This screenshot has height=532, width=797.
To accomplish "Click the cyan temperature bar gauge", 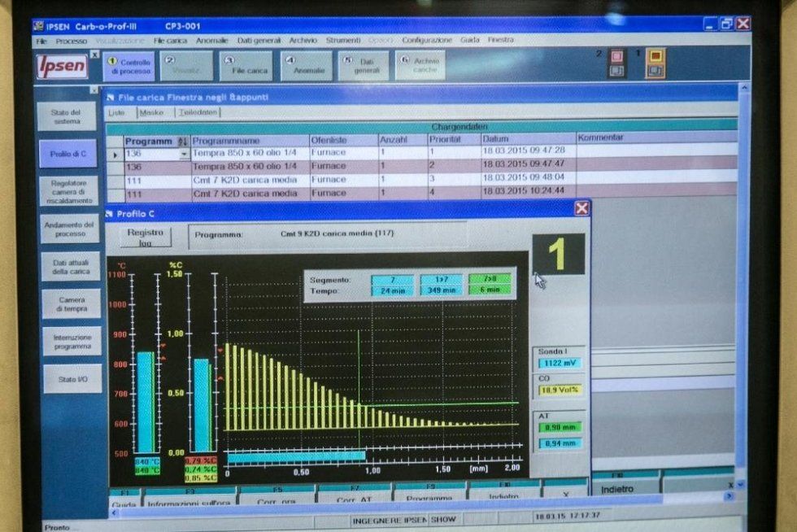I will click(146, 402).
